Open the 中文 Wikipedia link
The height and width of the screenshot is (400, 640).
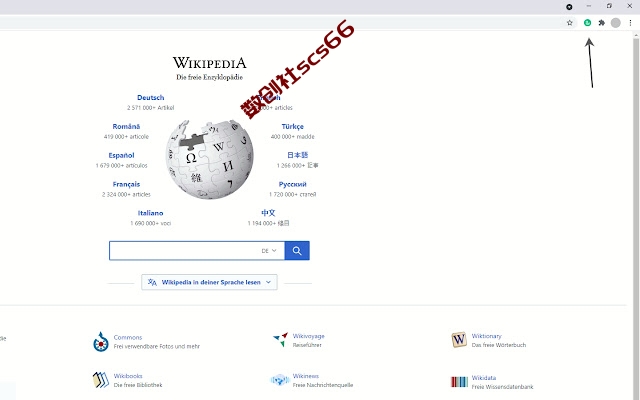pos(268,213)
